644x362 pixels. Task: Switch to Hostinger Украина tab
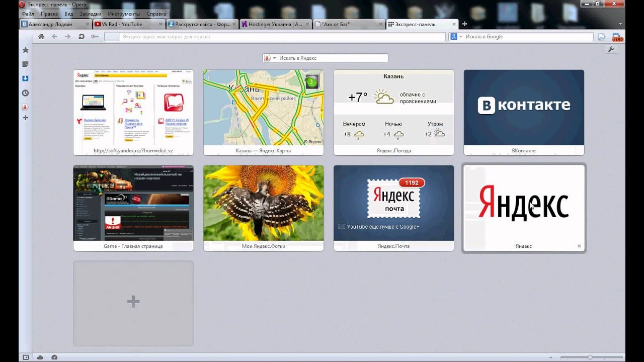click(x=276, y=24)
